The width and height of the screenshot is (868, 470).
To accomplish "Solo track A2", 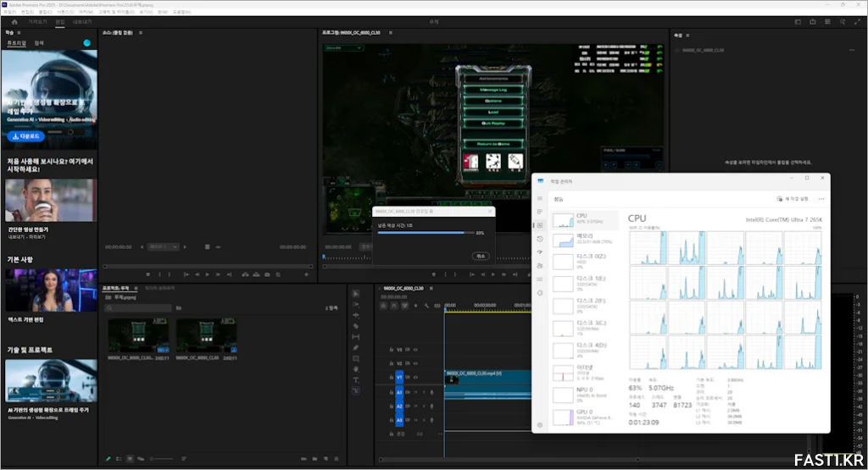I will click(x=424, y=406).
